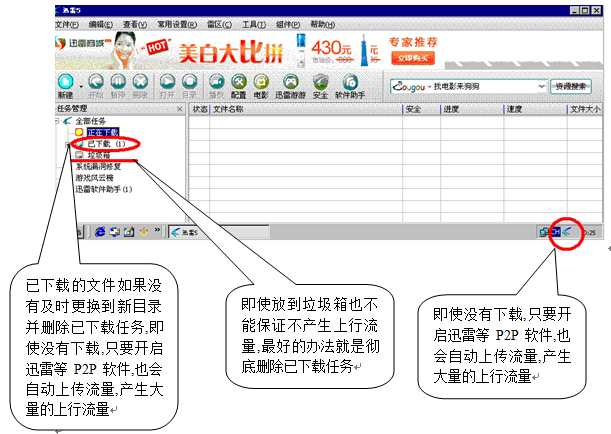Click the second quick launch icon after IE
Viewport: 611px width, 434px height.
click(115, 232)
